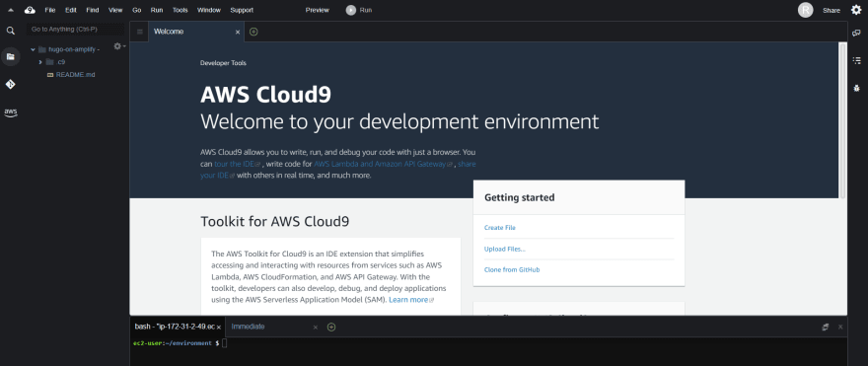This screenshot has height=366, width=868.
Task: Open the Find menu
Action: click(93, 10)
